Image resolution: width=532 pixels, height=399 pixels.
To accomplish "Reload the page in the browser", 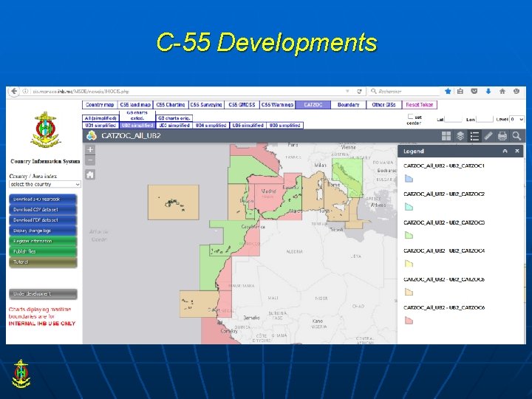I will [359, 92].
